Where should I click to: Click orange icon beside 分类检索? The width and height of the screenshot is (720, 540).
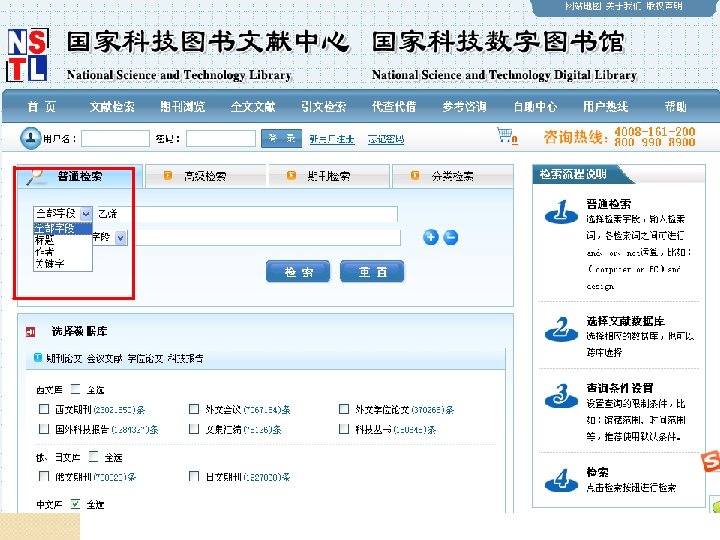(415, 175)
